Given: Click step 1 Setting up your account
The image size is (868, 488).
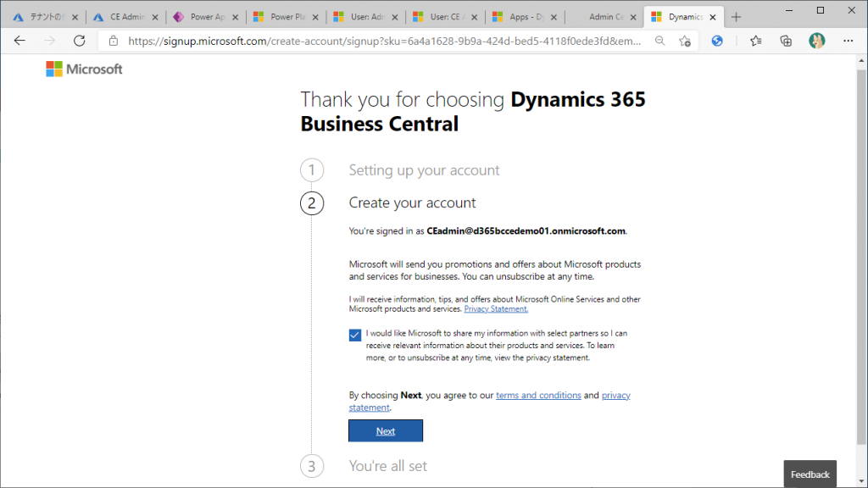Looking at the screenshot, I should pos(424,169).
